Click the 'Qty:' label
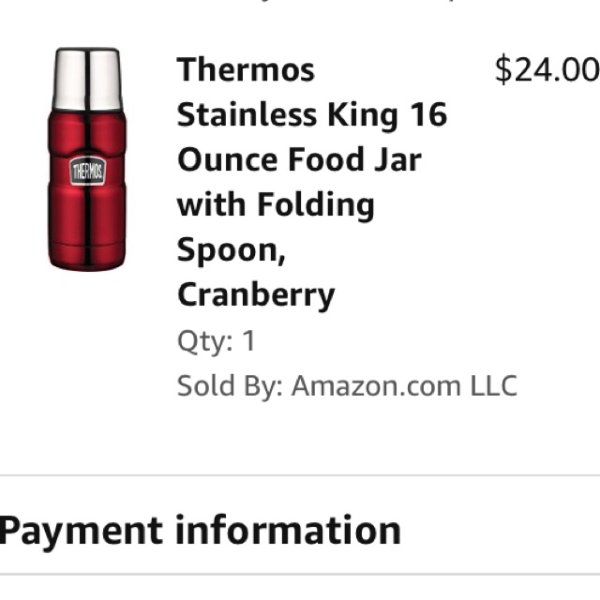The width and height of the screenshot is (600, 600). tap(205, 341)
